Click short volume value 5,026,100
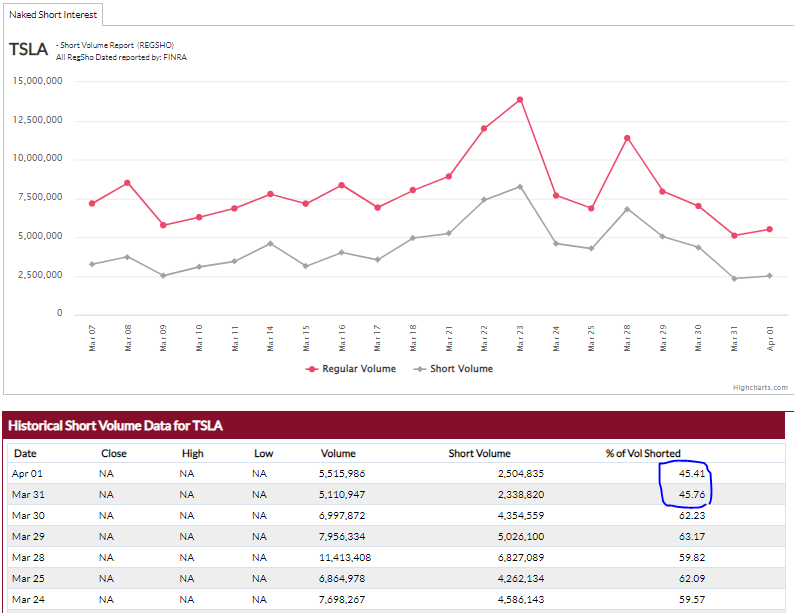 coord(521,537)
